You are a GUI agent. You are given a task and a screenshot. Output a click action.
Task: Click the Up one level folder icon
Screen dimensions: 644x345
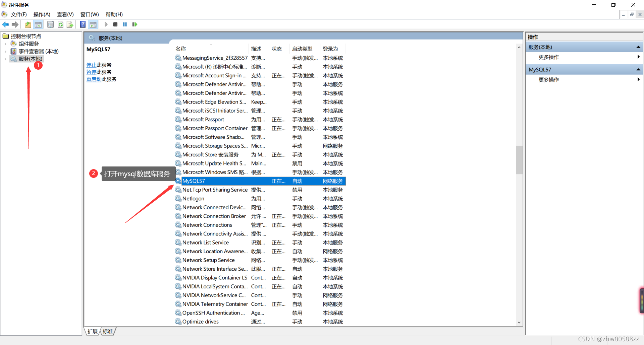[x=28, y=24]
